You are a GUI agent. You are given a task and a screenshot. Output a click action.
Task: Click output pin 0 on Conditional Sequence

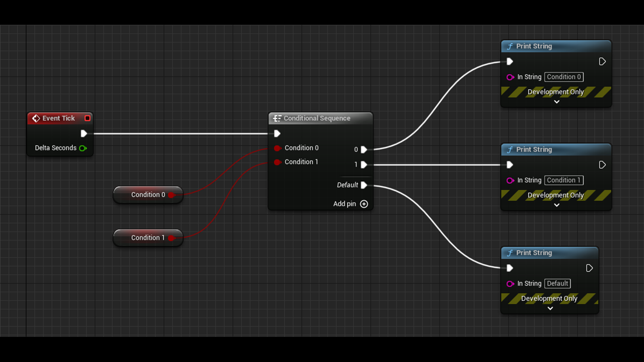364,149
